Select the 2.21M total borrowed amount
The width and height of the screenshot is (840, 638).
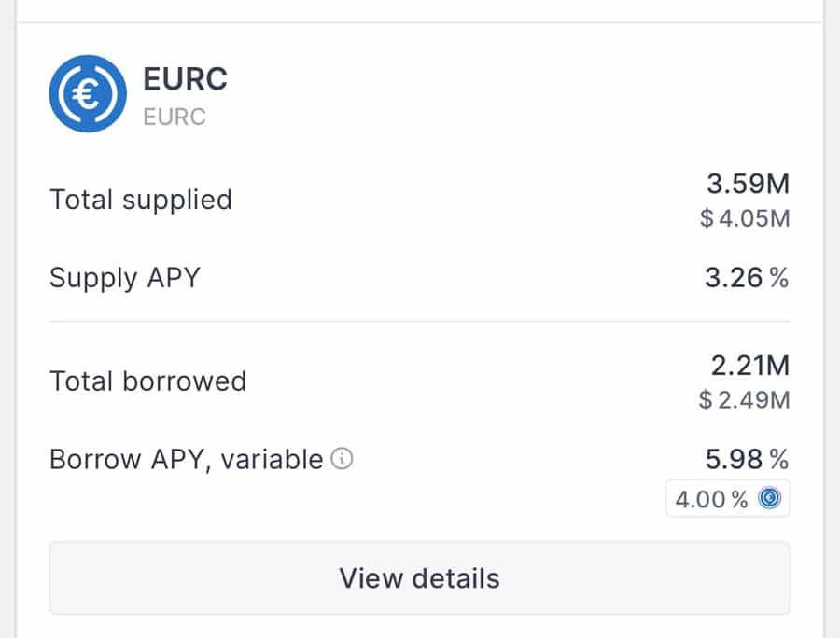click(x=749, y=367)
